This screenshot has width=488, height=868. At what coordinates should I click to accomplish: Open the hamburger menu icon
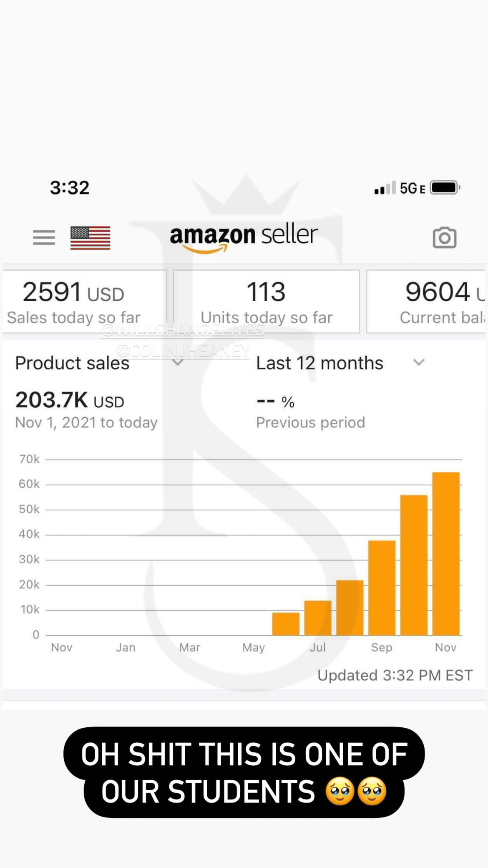coord(44,237)
